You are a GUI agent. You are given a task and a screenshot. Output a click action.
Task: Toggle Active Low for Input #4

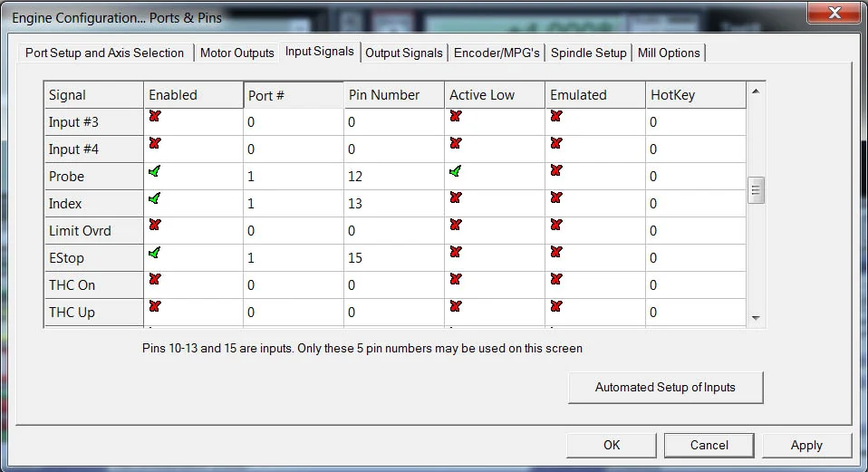click(456, 143)
